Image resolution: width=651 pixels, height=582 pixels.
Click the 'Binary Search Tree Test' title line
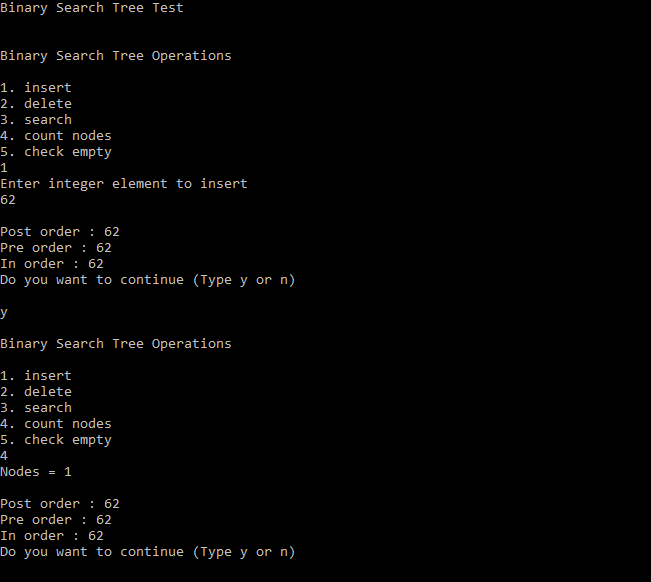[x=92, y=8]
